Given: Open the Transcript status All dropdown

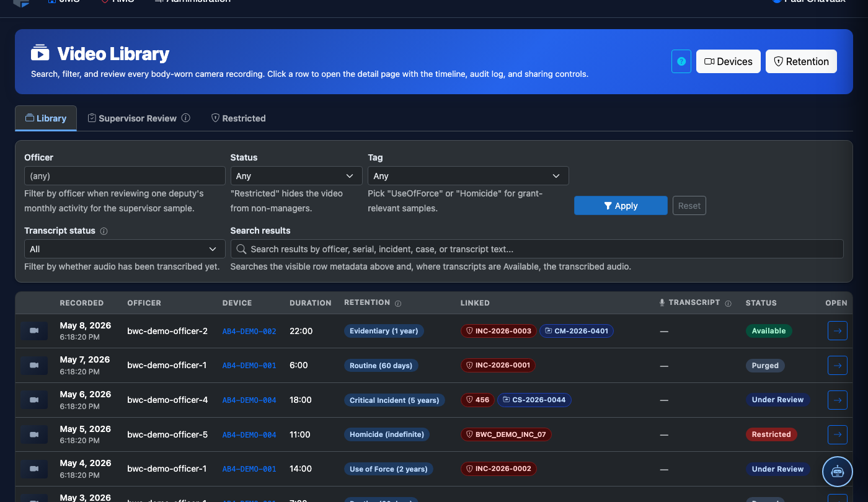Looking at the screenshot, I should coord(125,249).
